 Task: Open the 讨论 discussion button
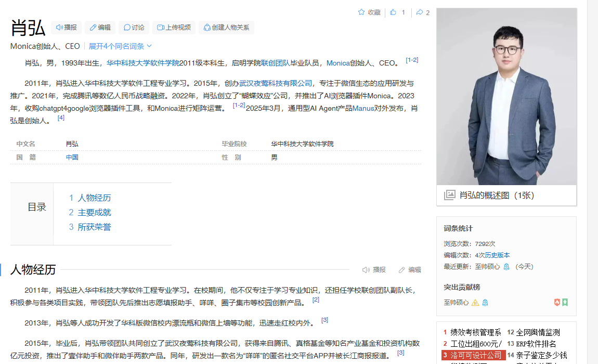(x=134, y=28)
